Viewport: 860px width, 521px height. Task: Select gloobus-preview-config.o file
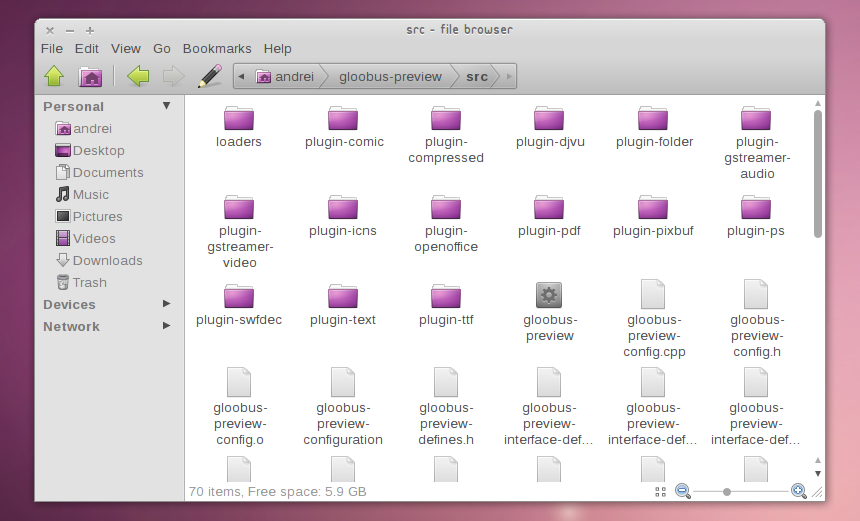point(240,407)
